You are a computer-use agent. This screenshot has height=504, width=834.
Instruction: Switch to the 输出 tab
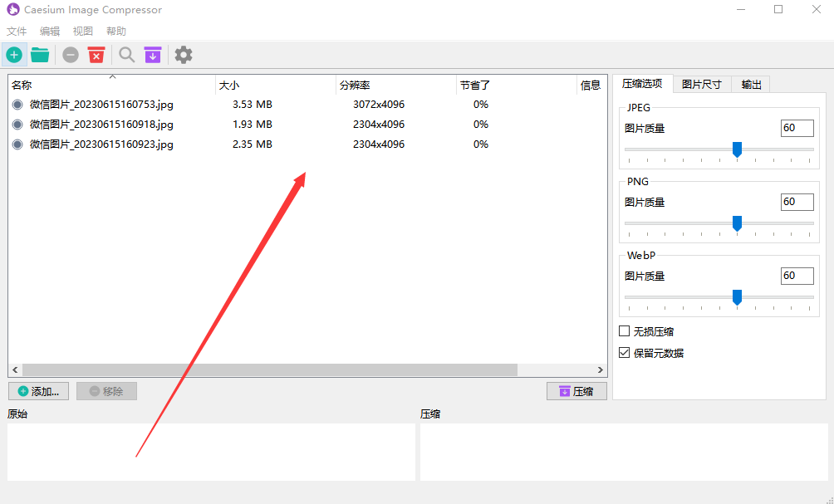tap(751, 85)
